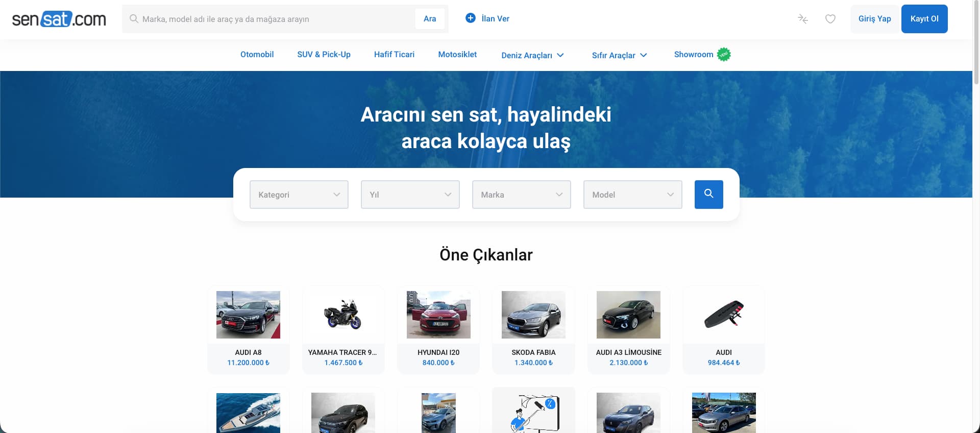
Task: Click the YAMAHA TRACER 9... title
Action: [x=342, y=352]
